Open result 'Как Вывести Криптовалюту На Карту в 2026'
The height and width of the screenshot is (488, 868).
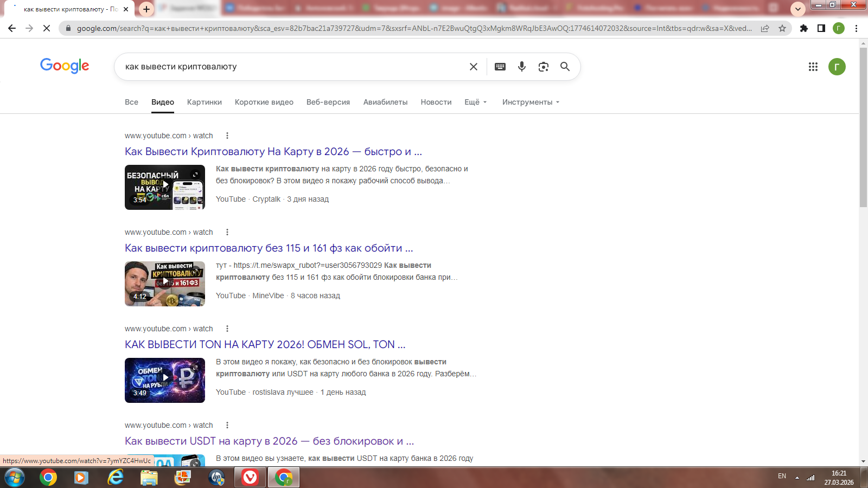(273, 151)
